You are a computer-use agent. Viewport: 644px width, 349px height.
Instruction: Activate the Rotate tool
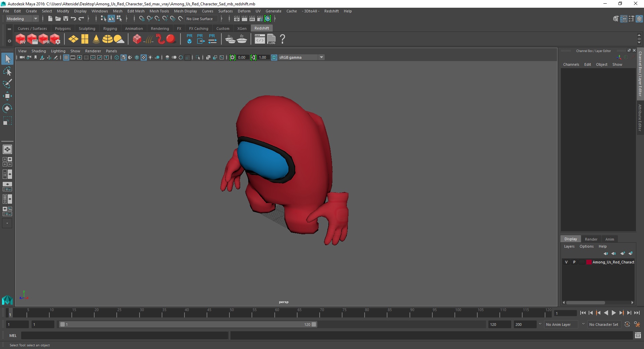coord(7,108)
